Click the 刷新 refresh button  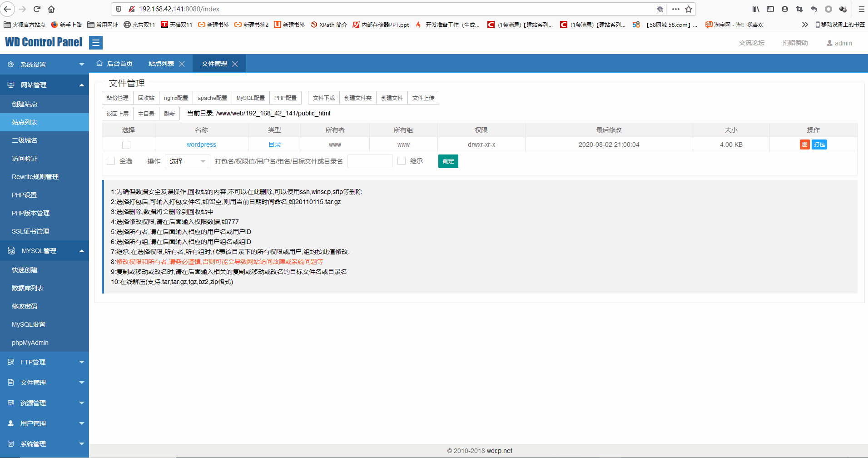click(169, 114)
